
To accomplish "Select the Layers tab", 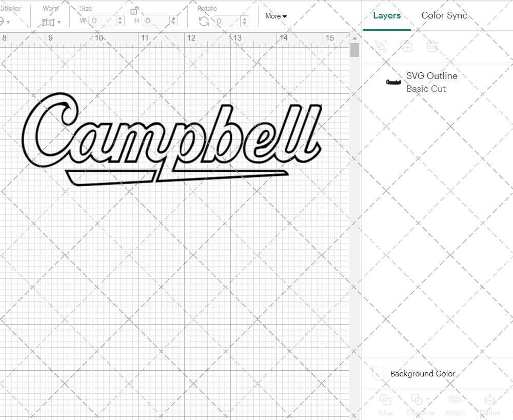I will pos(387,15).
